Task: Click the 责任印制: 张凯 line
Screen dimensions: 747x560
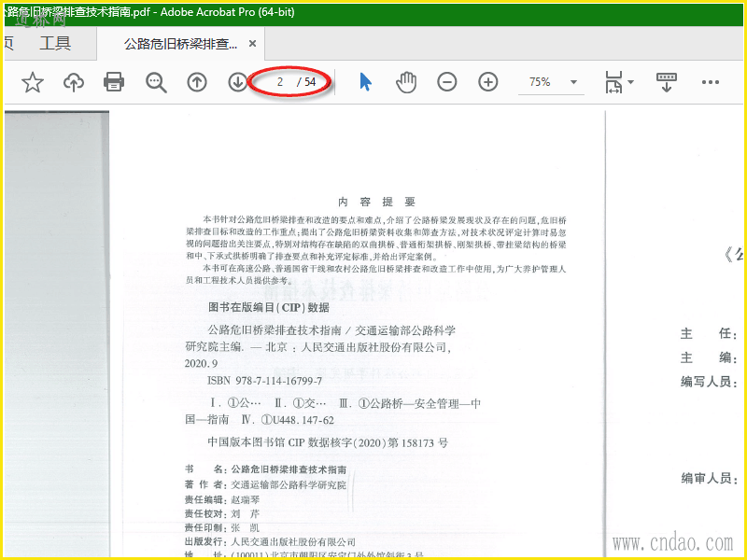Action: 222,527
